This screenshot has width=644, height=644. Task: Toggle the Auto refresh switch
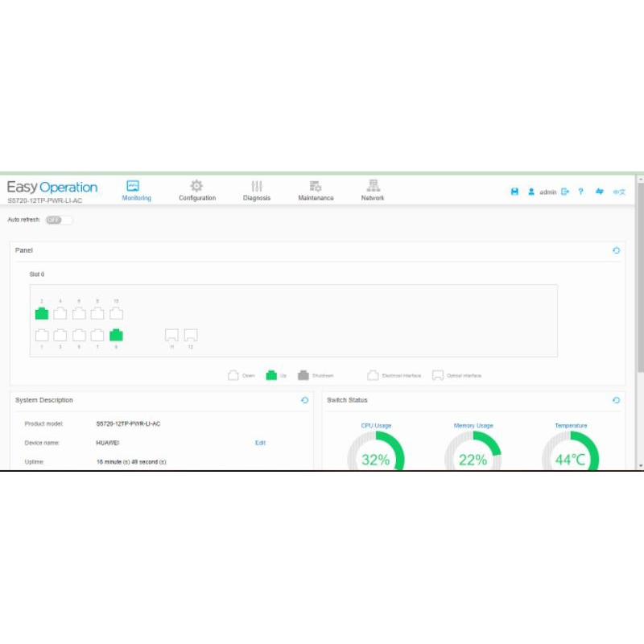click(x=58, y=220)
